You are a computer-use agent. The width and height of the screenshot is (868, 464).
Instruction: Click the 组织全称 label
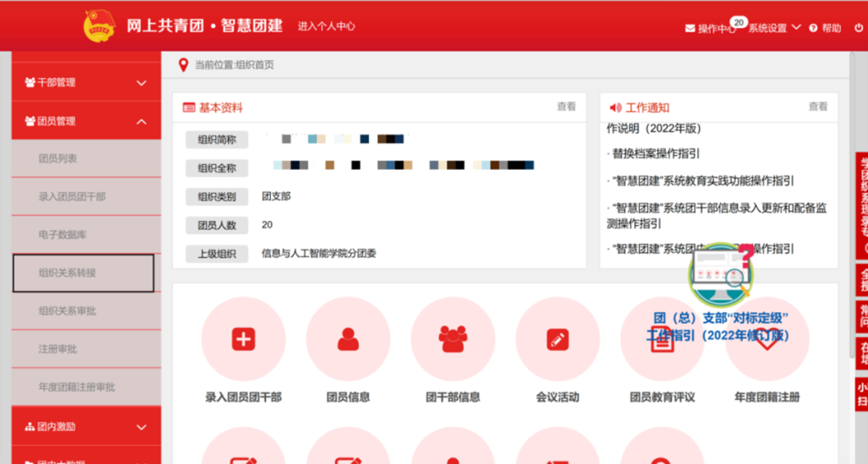click(217, 168)
